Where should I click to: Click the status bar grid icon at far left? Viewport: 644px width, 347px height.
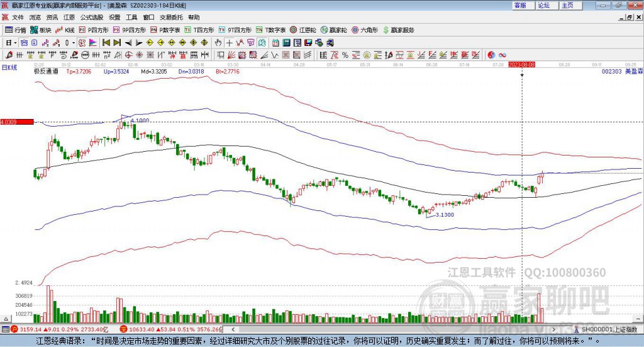5,329
